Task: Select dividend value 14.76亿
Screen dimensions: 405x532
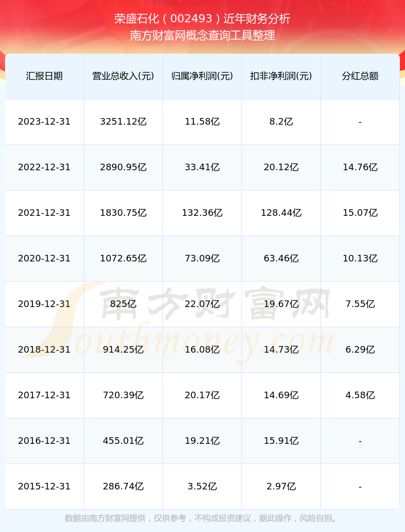Action: pyautogui.click(x=360, y=167)
